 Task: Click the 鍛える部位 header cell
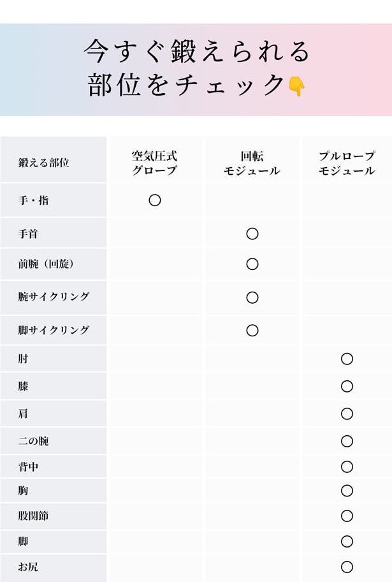[x=44, y=163]
